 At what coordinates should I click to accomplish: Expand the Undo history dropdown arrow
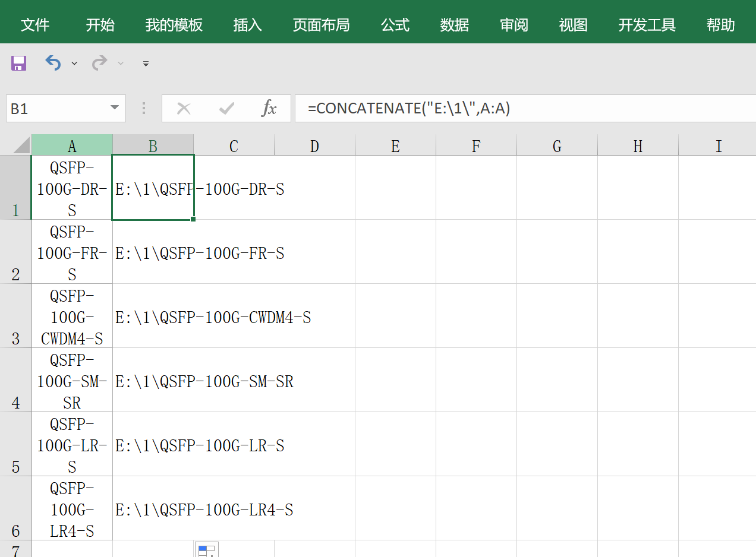(74, 64)
